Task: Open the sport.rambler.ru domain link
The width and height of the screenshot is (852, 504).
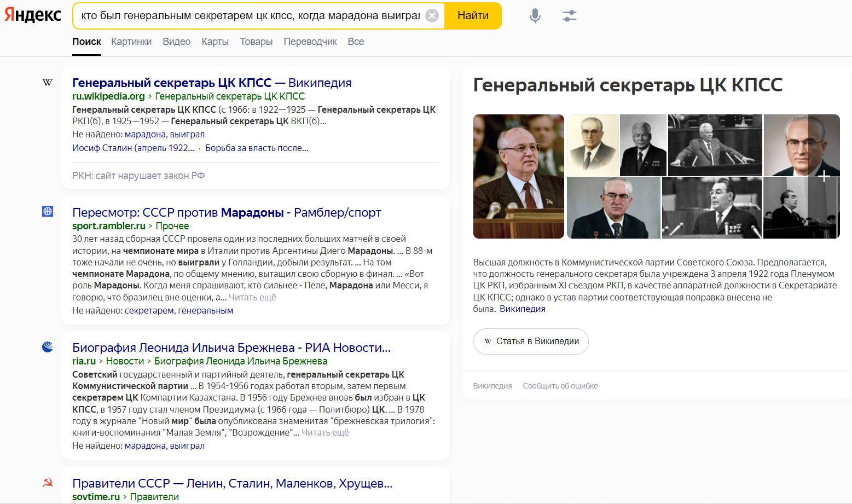Action: pos(109,226)
